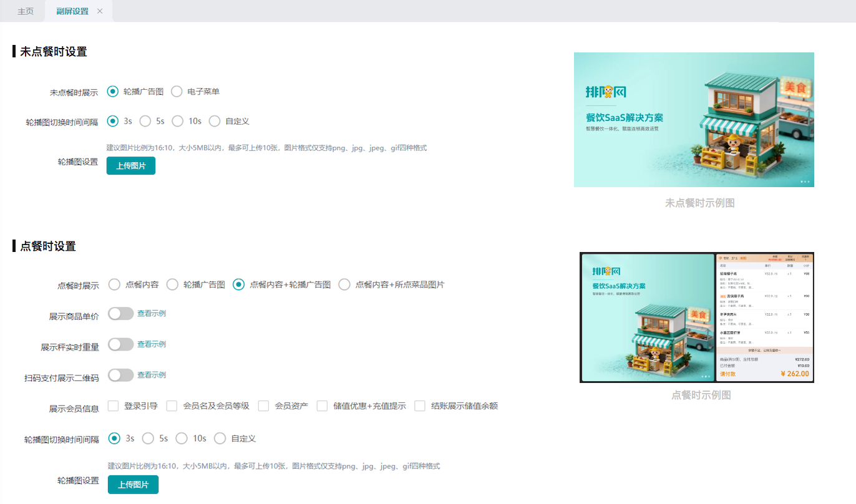Open 查看示例 link for 展示商品单价

coord(152,314)
